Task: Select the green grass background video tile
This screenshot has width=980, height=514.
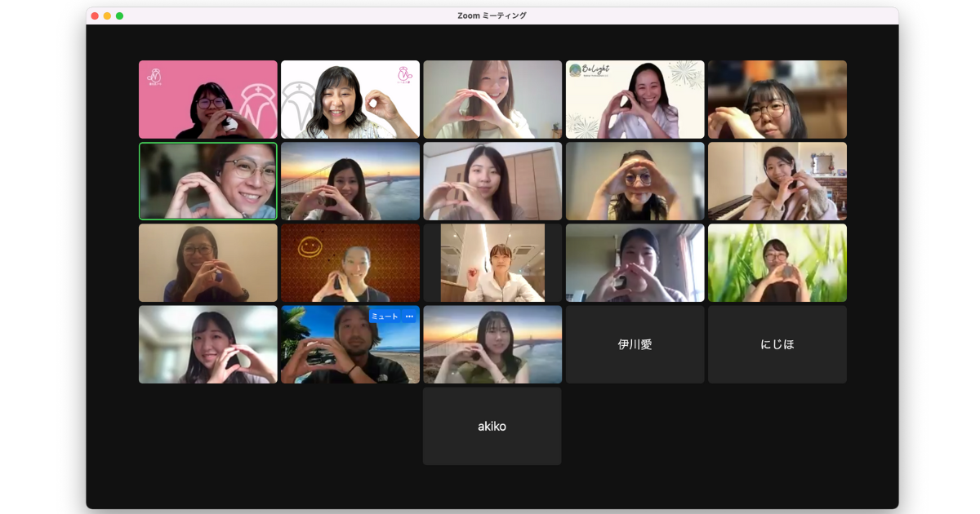Action: coord(777,263)
